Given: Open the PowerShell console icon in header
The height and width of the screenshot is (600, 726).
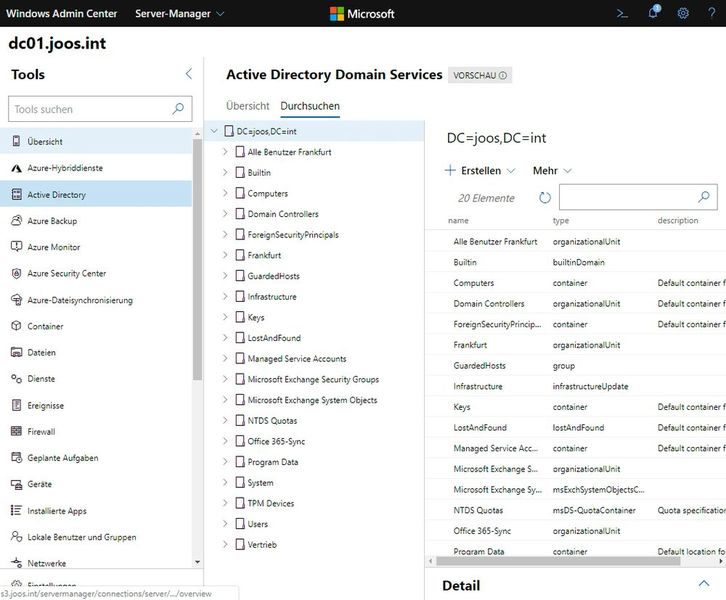Looking at the screenshot, I should coord(622,13).
